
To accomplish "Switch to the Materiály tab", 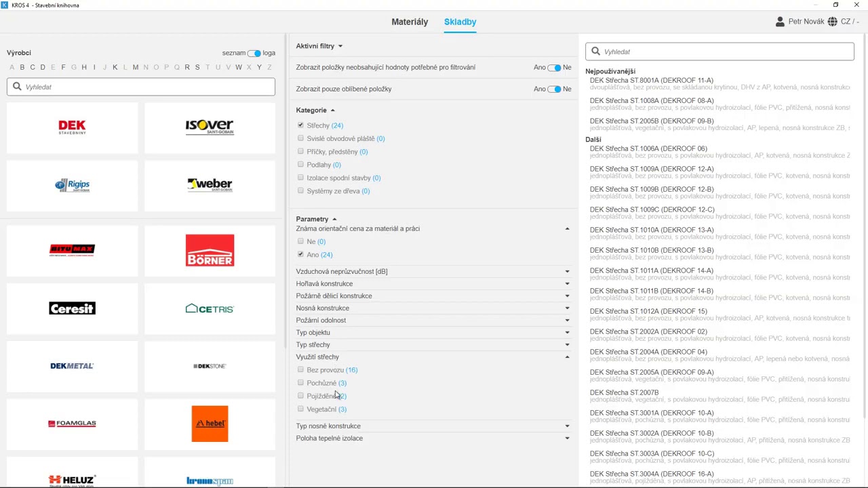I will tap(410, 22).
